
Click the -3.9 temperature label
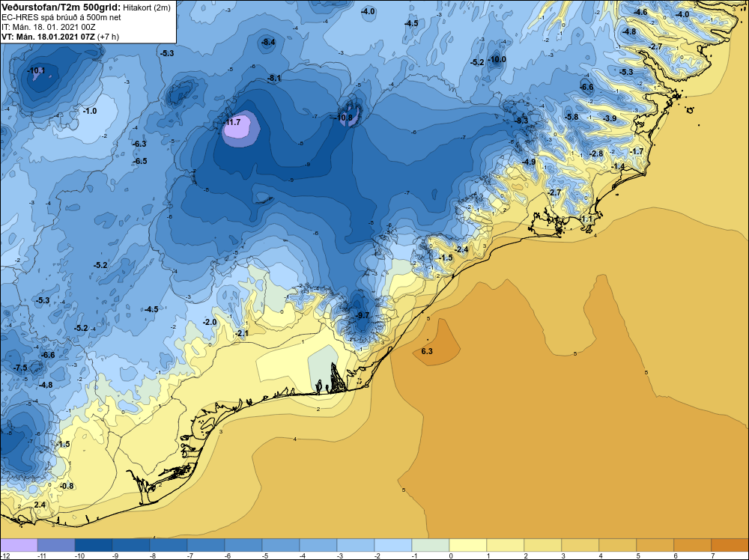[610, 119]
